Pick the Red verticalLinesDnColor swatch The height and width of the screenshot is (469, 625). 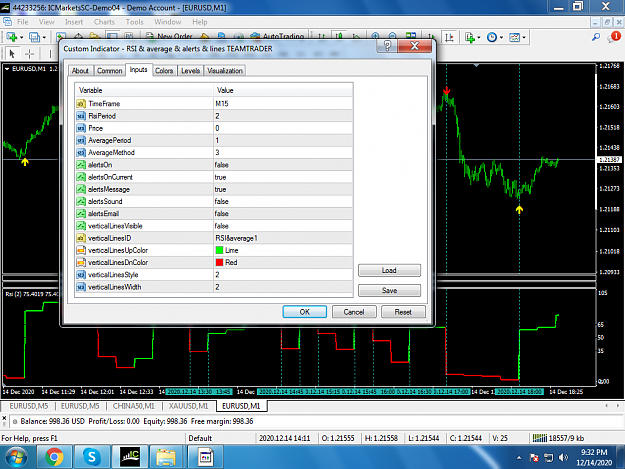[219, 262]
